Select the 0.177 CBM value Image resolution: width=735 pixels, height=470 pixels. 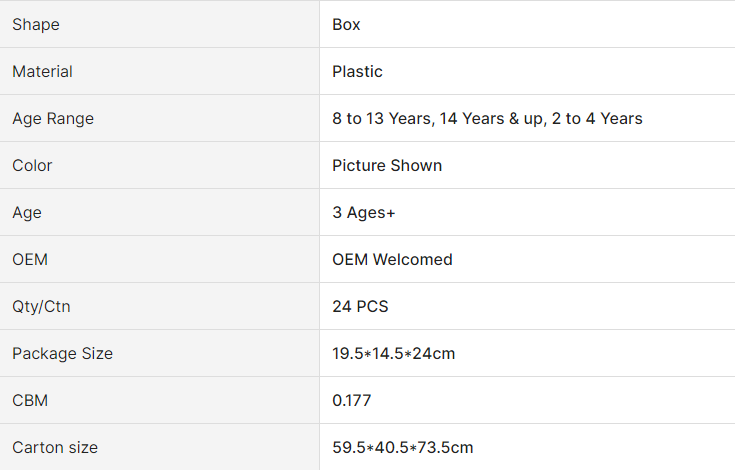pyautogui.click(x=351, y=401)
